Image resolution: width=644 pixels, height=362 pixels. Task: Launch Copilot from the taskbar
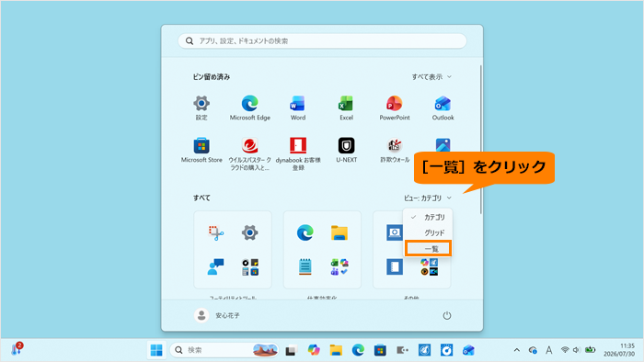click(314, 350)
